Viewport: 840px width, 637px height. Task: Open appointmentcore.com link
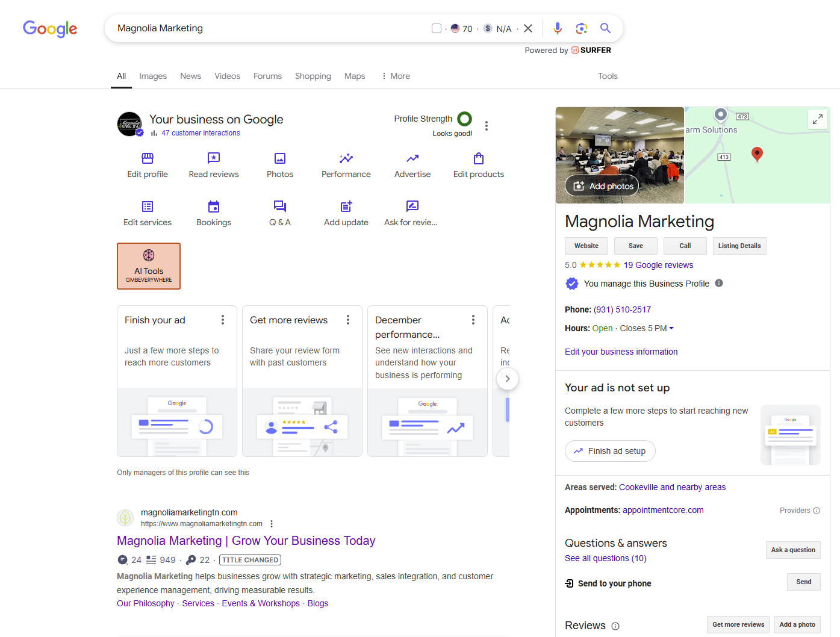[x=663, y=510]
